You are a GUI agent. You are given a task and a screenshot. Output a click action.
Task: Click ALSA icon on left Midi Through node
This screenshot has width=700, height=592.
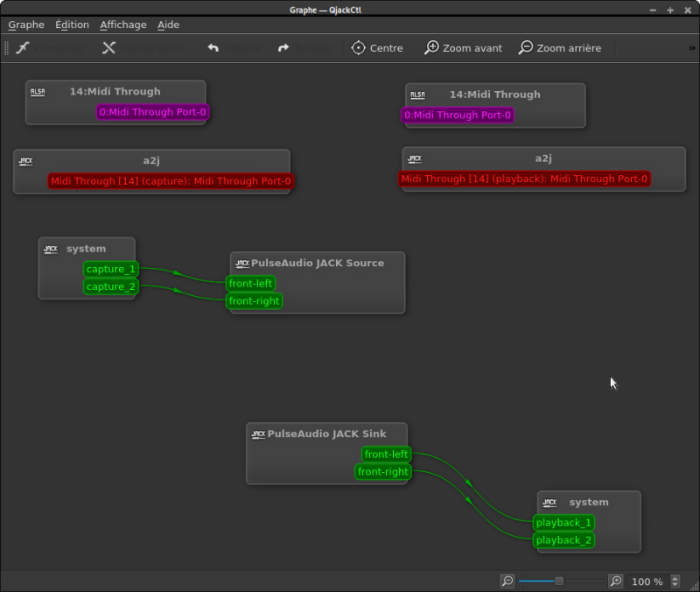click(38, 92)
